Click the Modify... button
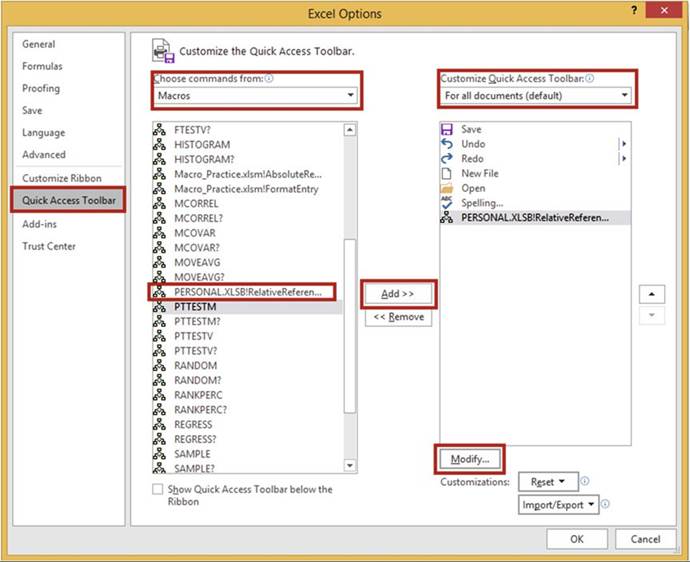This screenshot has height=562, width=690. pos(469,459)
